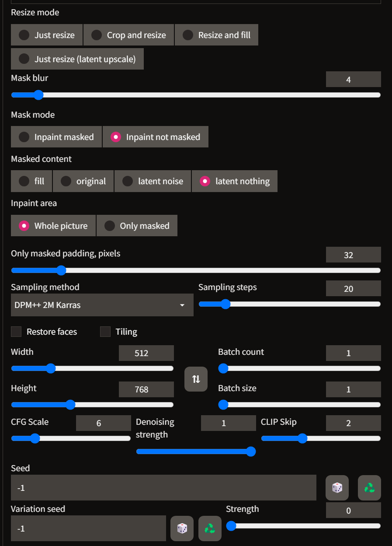The image size is (392, 546).
Task: Enable Tiling
Action: coord(105,332)
